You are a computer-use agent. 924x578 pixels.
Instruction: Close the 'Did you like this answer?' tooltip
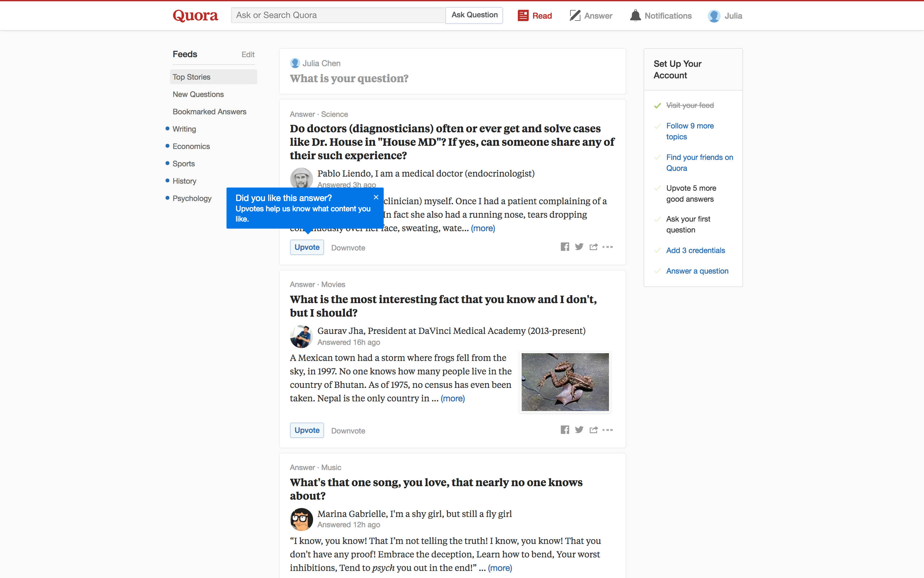pyautogui.click(x=376, y=197)
